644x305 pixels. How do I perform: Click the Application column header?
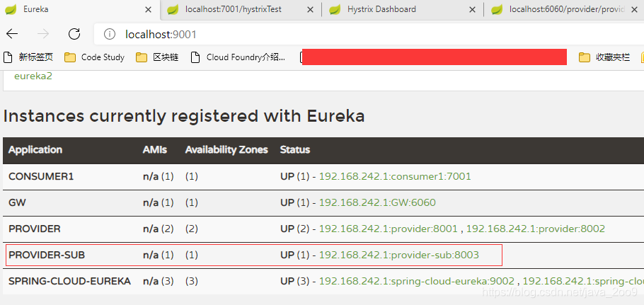(35, 150)
